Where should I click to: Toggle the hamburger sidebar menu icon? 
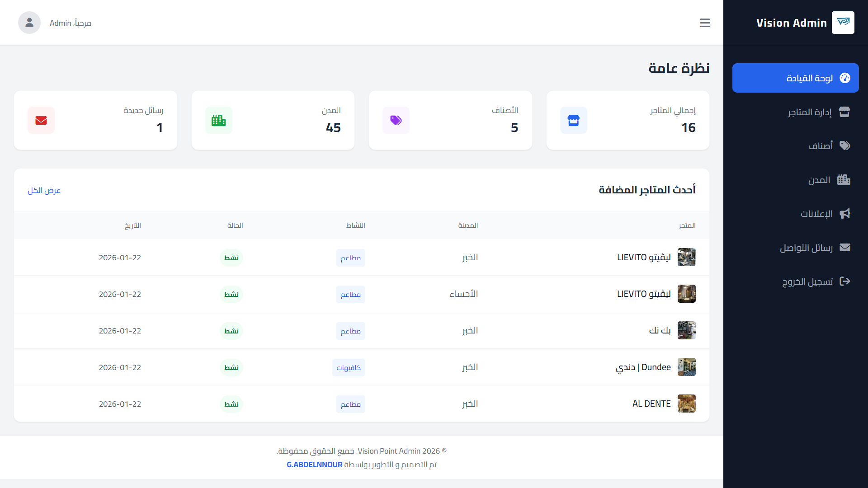point(705,23)
